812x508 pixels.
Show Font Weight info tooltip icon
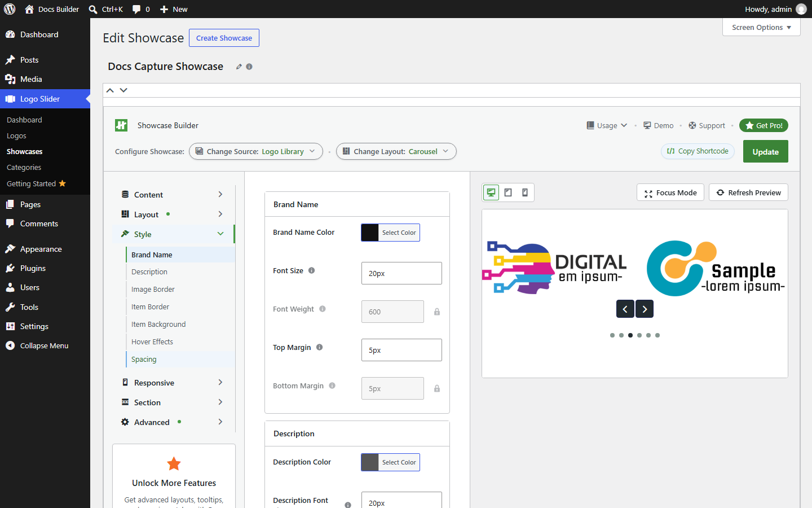[323, 309]
